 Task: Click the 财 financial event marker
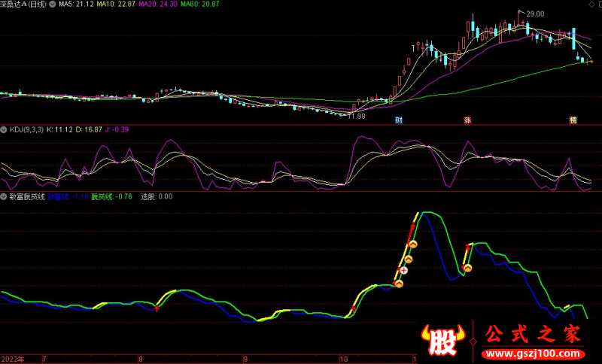click(x=399, y=120)
